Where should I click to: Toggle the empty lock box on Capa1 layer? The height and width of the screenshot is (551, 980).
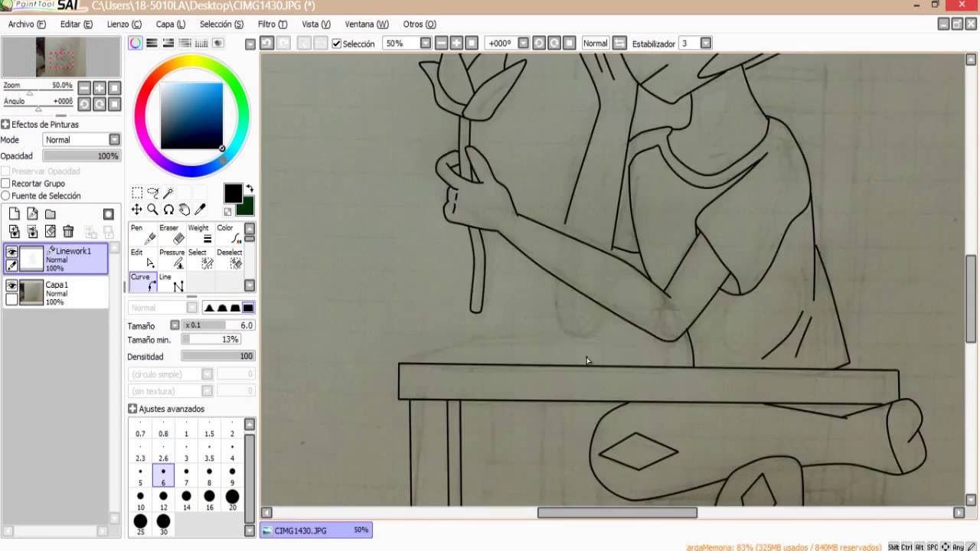click(x=11, y=299)
